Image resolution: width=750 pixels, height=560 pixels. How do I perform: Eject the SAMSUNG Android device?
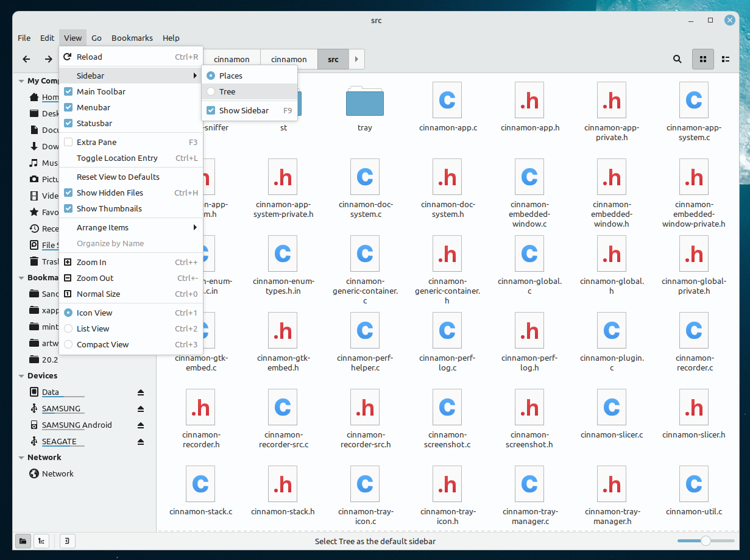141,425
